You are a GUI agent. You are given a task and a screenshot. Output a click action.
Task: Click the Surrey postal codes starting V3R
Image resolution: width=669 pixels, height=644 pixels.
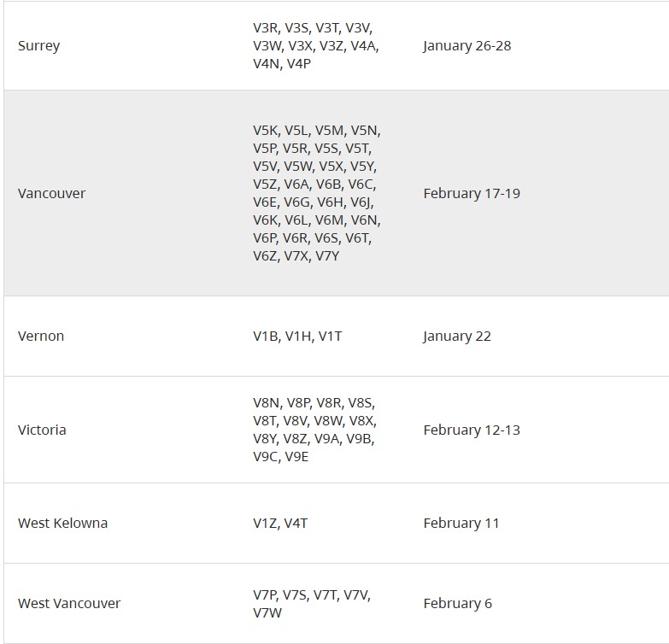(x=312, y=28)
